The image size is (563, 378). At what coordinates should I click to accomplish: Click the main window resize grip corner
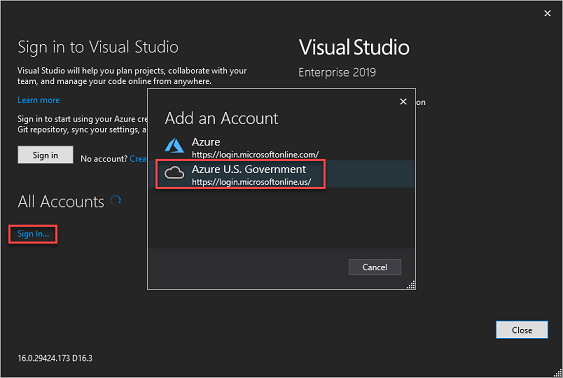pyautogui.click(x=558, y=373)
